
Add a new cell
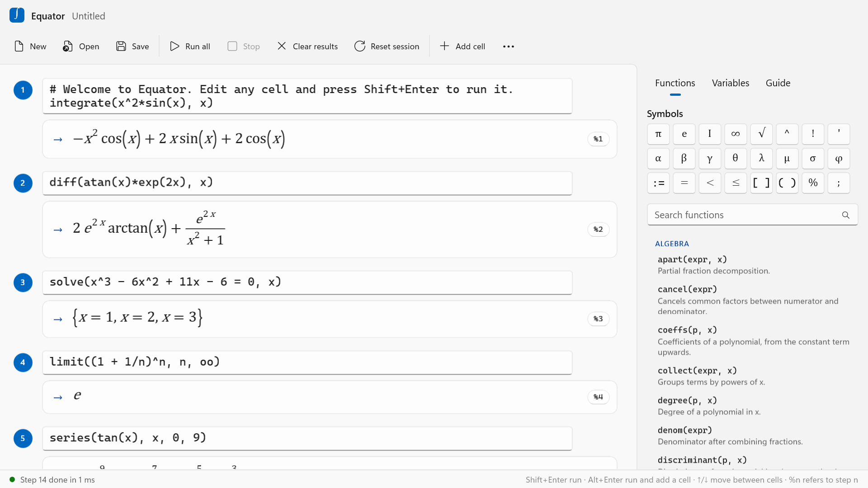point(462,46)
